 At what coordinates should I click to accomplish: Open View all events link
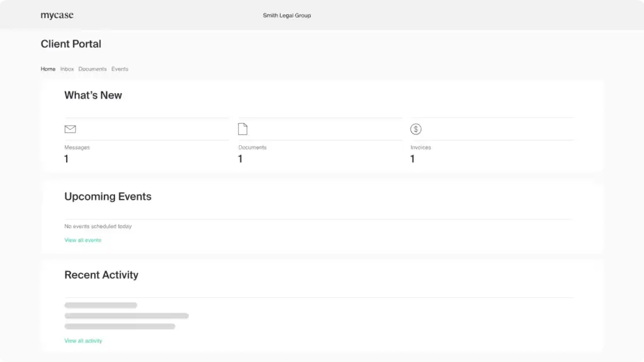click(x=82, y=240)
